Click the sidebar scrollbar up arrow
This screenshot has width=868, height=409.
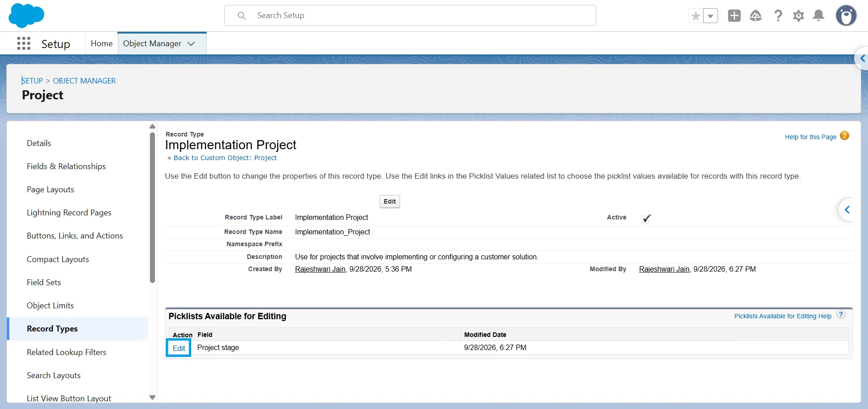point(152,127)
